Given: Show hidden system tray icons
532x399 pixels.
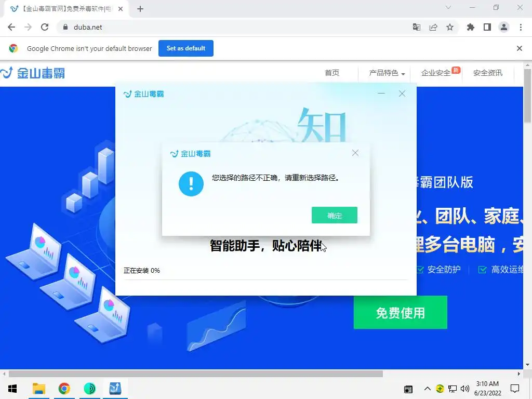Looking at the screenshot, I should click(x=427, y=389).
